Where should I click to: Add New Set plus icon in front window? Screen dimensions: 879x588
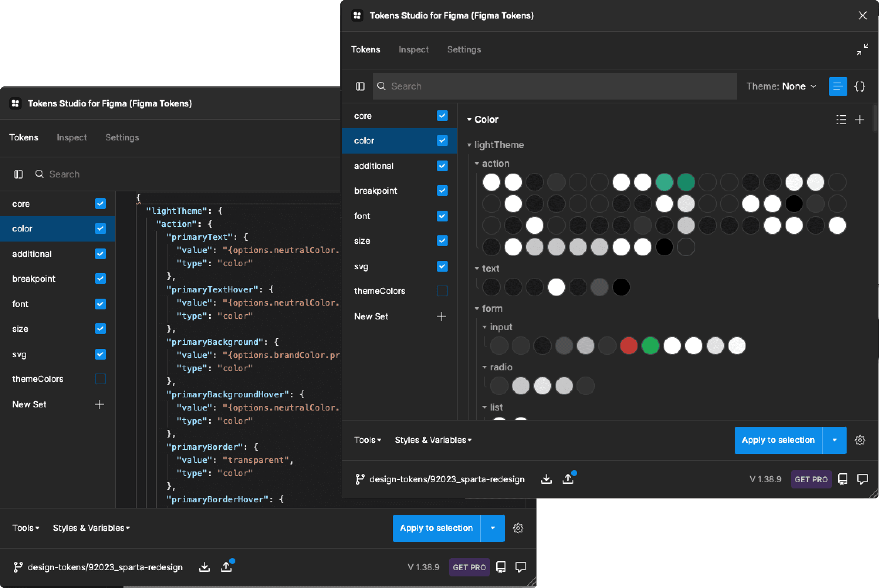pos(441,316)
